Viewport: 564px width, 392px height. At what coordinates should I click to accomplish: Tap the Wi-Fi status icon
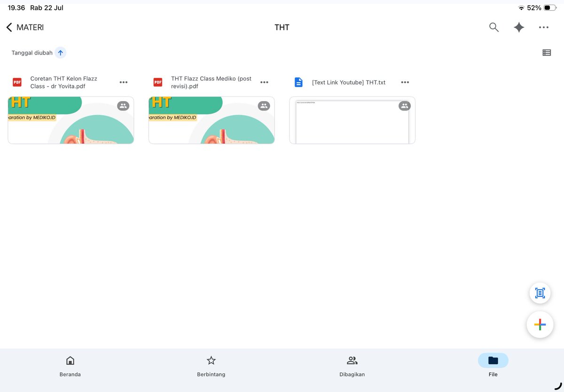point(521,8)
